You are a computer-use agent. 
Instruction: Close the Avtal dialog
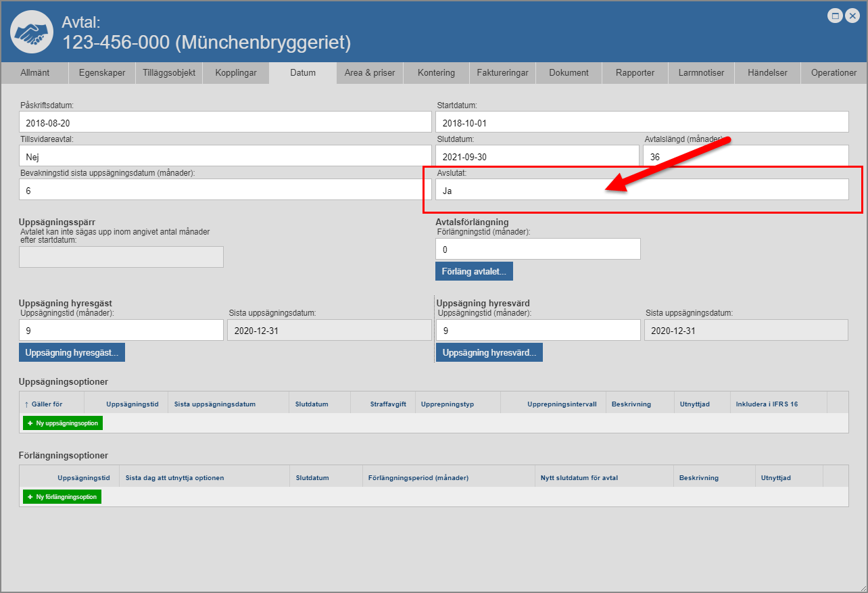[x=852, y=16]
